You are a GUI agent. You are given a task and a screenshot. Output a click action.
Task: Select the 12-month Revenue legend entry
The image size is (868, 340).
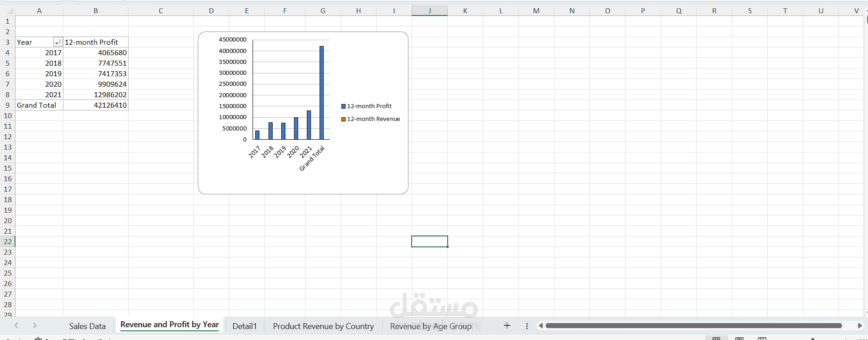pos(371,119)
